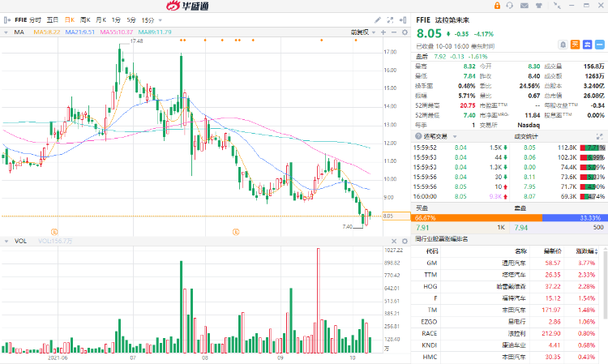Expand chart to fullscreen icon
The image size is (608, 364).
click(x=390, y=19)
